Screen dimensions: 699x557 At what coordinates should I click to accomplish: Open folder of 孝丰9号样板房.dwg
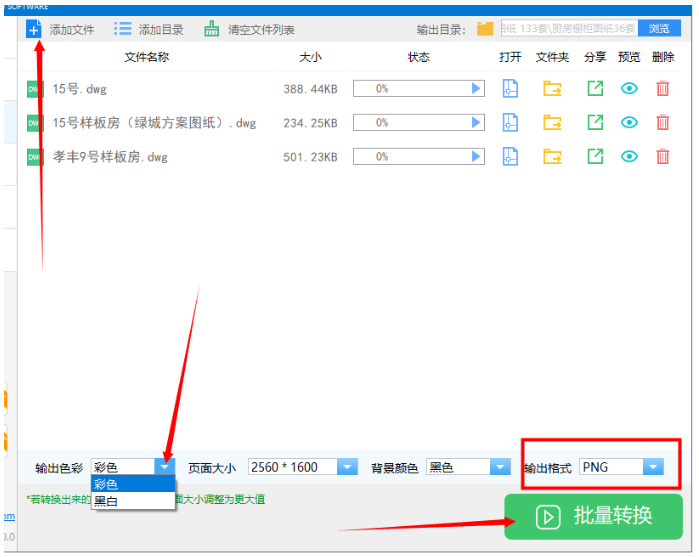point(552,157)
